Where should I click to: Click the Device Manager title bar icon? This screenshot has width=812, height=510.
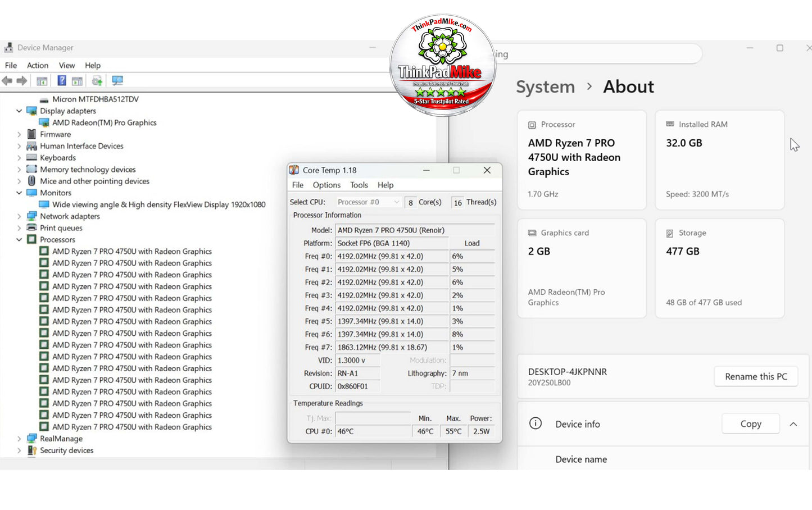pyautogui.click(x=8, y=48)
